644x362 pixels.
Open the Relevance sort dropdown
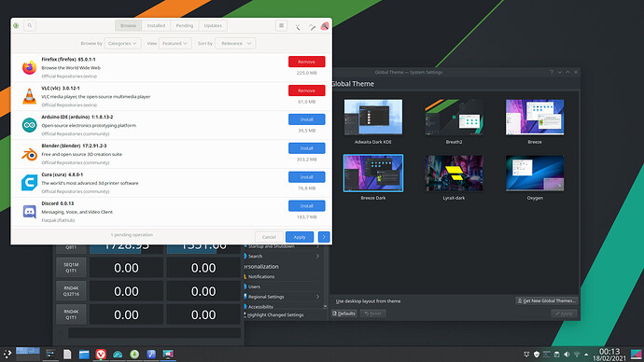(x=235, y=43)
